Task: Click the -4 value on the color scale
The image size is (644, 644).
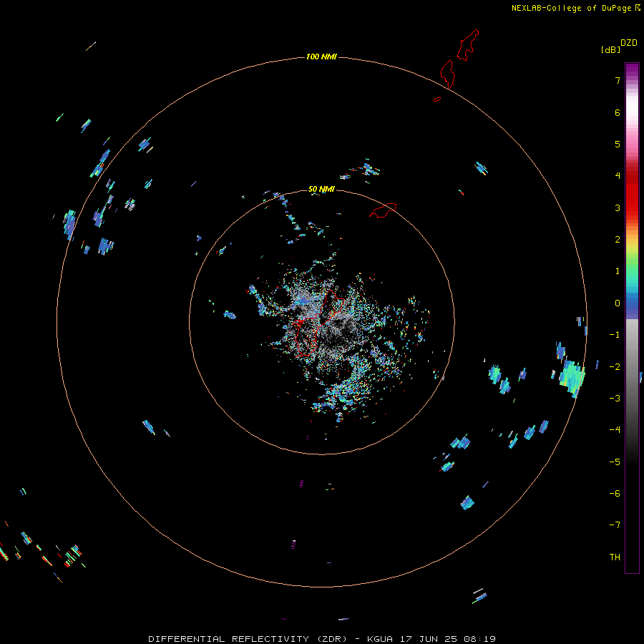Action: pyautogui.click(x=615, y=429)
